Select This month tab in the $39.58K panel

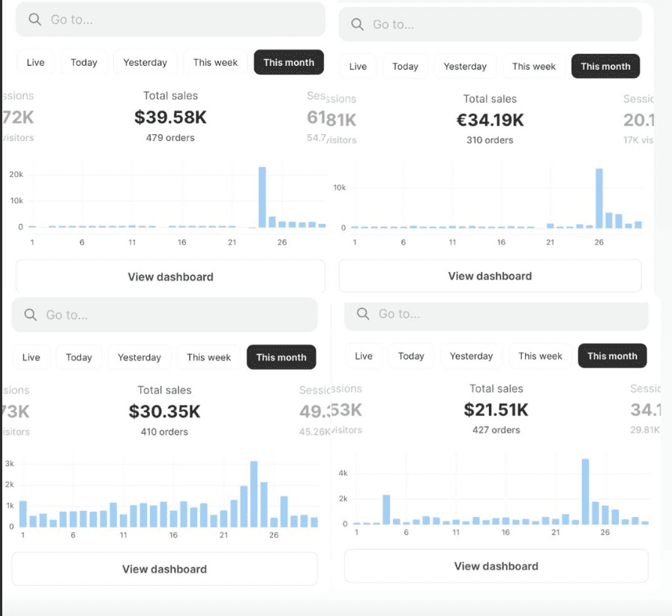click(289, 62)
